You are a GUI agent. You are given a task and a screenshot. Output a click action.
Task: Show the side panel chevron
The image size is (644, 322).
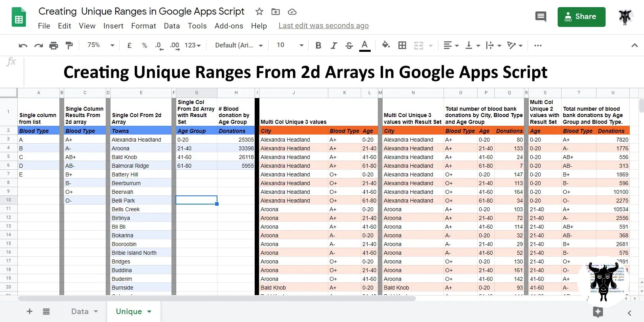(x=629, y=313)
